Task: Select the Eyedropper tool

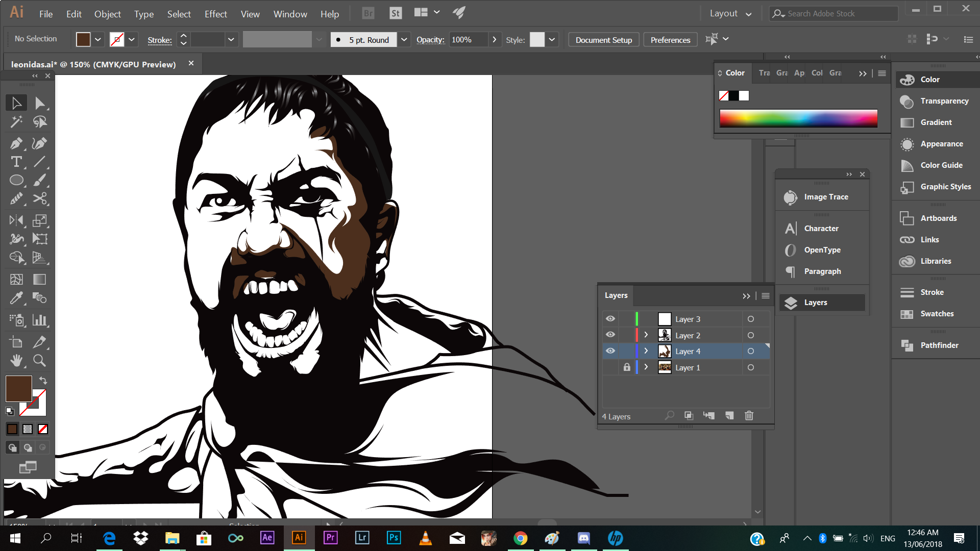Action: coord(16,298)
